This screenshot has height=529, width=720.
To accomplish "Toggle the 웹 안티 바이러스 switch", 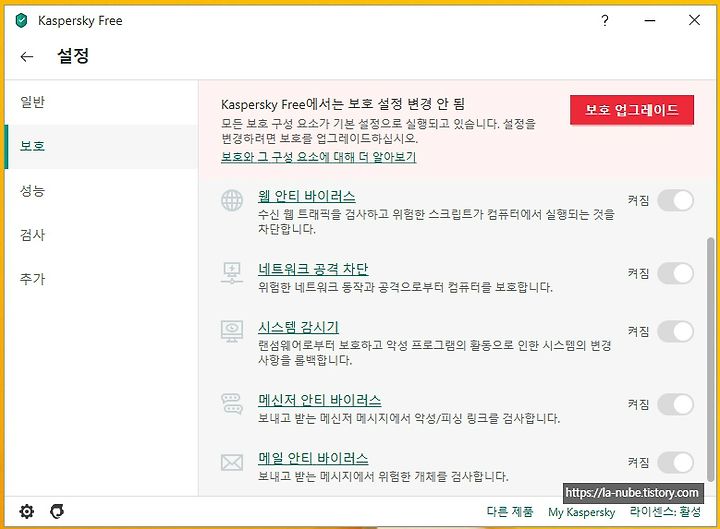I will 675,200.
